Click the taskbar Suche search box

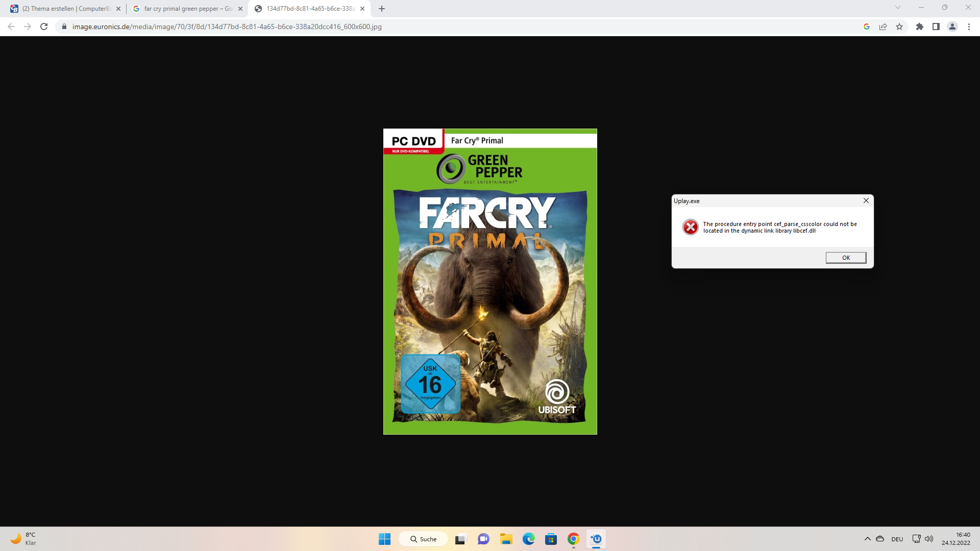[423, 539]
